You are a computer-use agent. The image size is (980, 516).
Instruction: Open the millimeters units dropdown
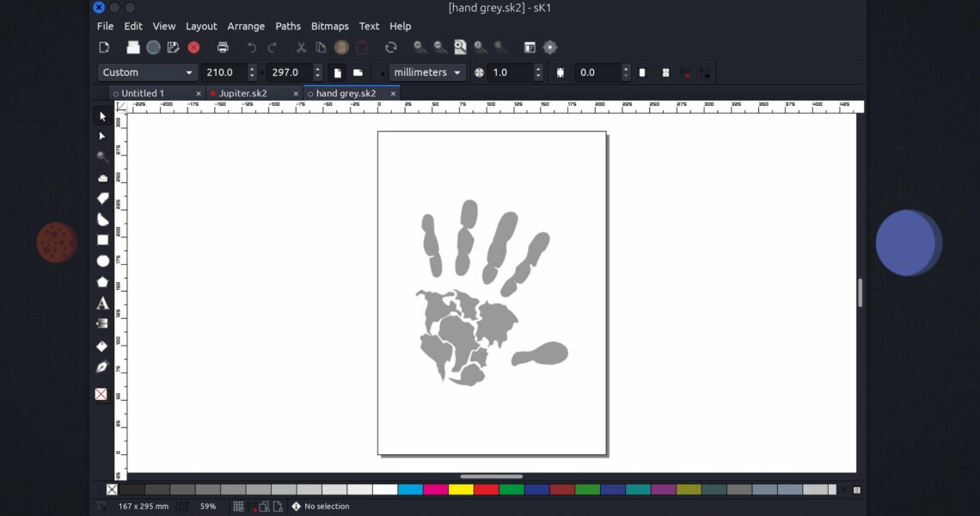coord(427,73)
